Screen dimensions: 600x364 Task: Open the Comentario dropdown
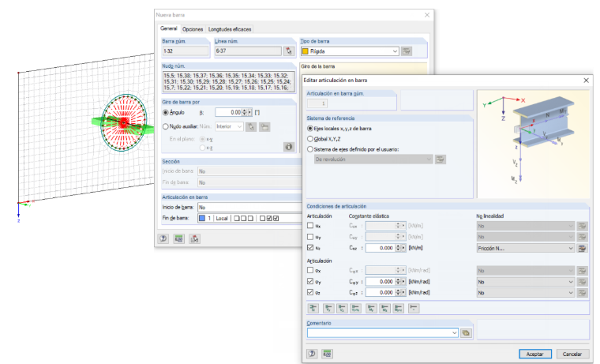pyautogui.click(x=383, y=333)
